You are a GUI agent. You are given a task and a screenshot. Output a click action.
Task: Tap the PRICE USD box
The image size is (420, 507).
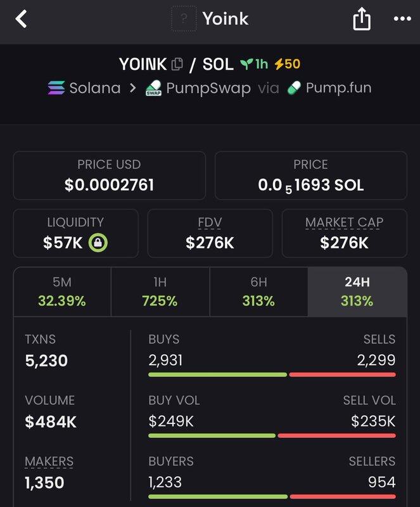(x=110, y=176)
